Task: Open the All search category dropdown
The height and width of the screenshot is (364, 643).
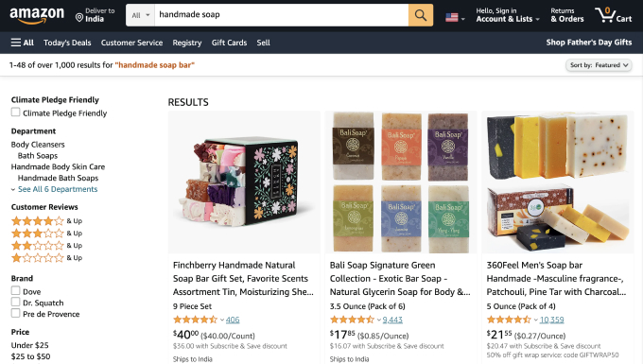Action: pos(140,15)
